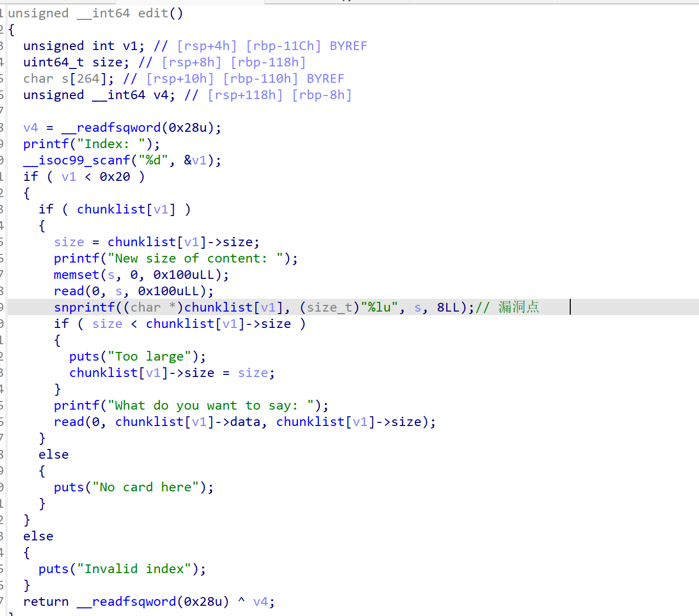
Task: Click the 8LL argument of snprintf
Action: 448,307
